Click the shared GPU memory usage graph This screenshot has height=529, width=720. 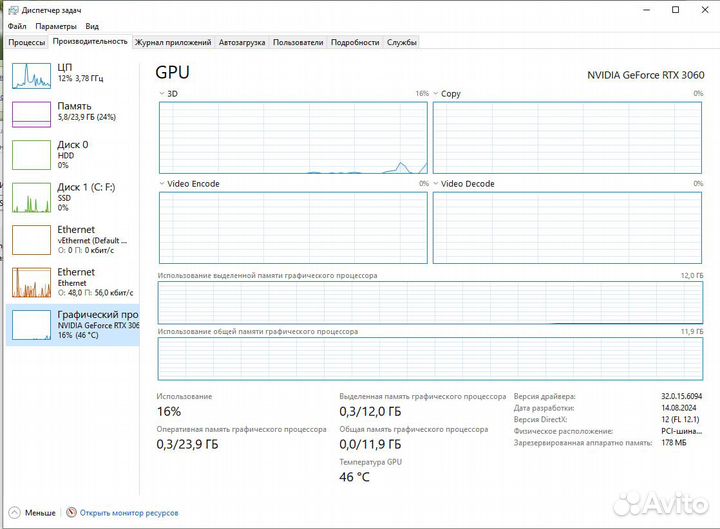click(x=430, y=359)
